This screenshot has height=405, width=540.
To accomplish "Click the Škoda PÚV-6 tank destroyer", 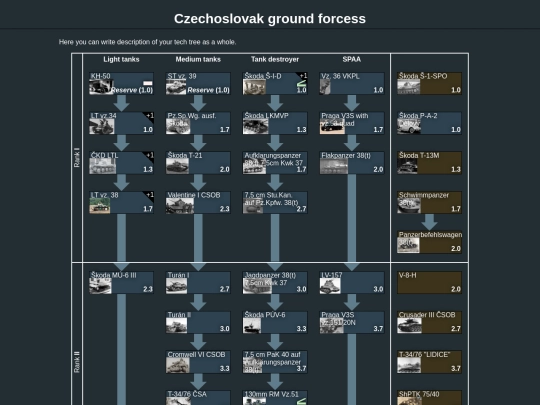I will [x=275, y=322].
